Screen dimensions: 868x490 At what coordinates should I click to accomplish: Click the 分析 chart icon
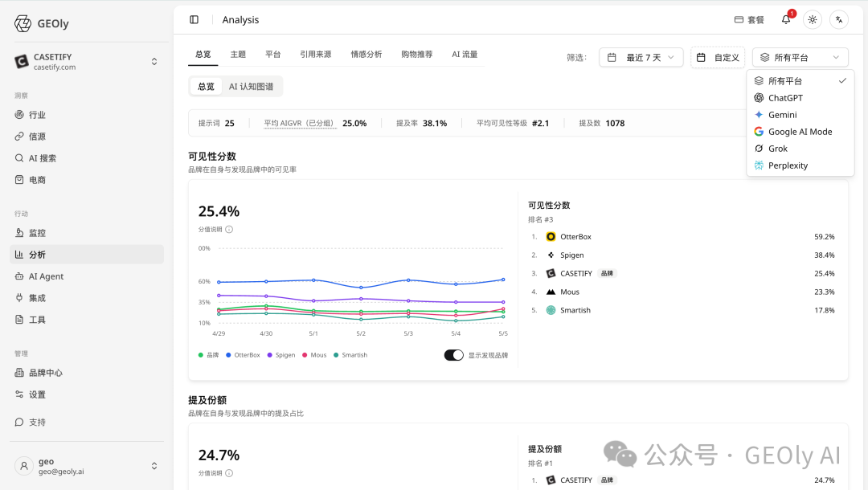click(x=19, y=255)
